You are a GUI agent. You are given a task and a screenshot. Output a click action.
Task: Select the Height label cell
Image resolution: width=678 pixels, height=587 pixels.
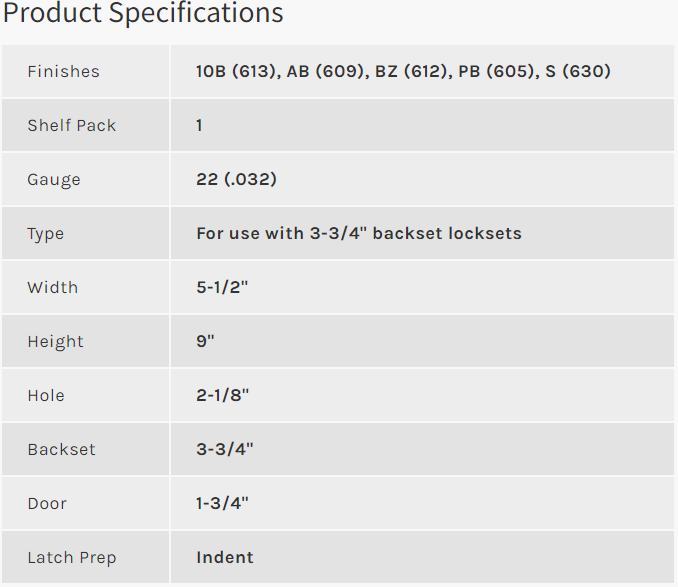pyautogui.click(x=86, y=341)
